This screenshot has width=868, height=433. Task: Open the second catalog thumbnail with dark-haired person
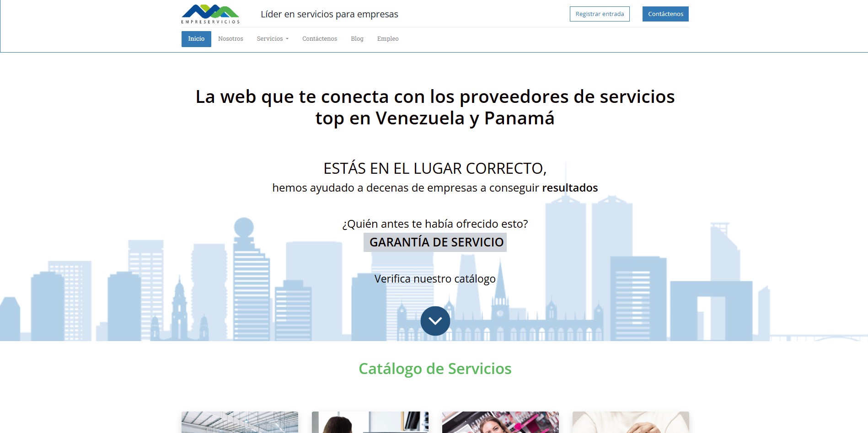click(x=370, y=422)
